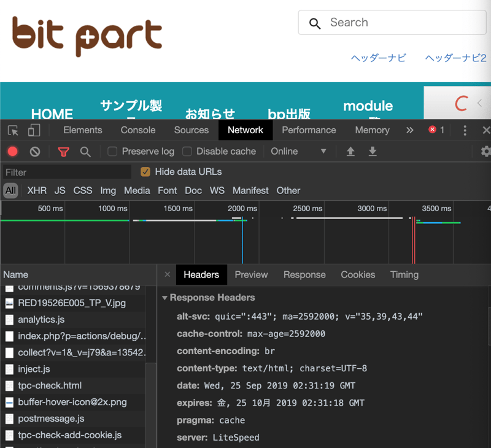Clear the network log
Image resolution: width=491 pixels, height=448 pixels.
[x=35, y=152]
